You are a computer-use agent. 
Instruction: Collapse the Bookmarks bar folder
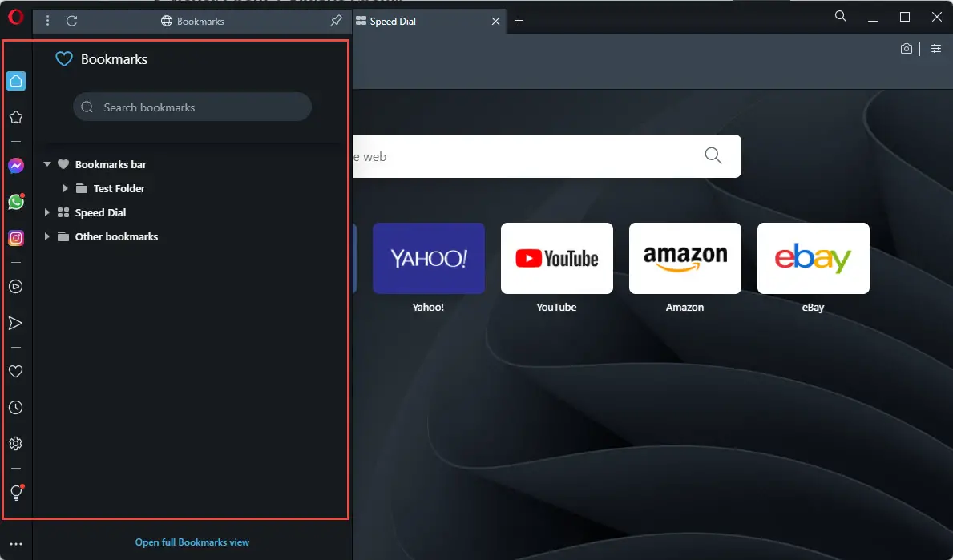click(x=46, y=164)
